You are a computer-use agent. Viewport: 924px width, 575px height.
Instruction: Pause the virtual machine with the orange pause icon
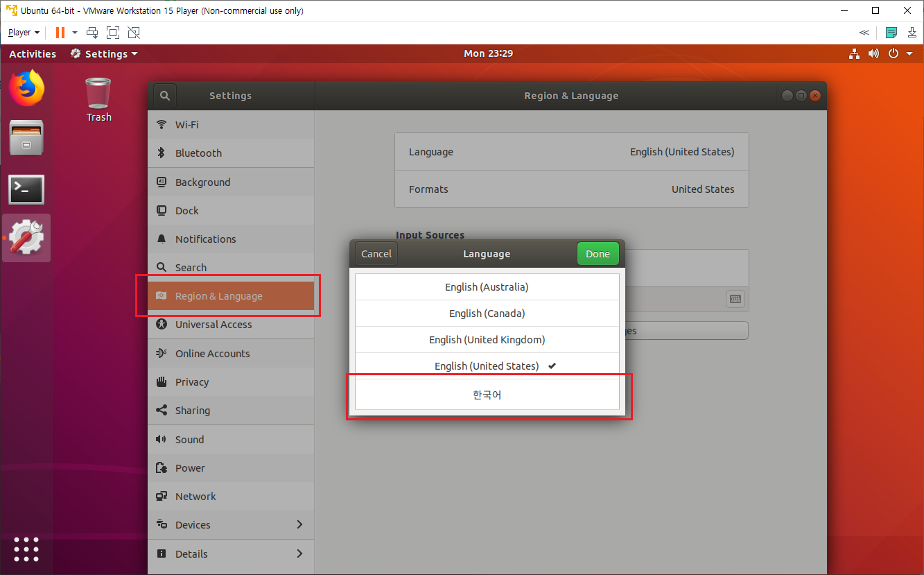click(60, 33)
